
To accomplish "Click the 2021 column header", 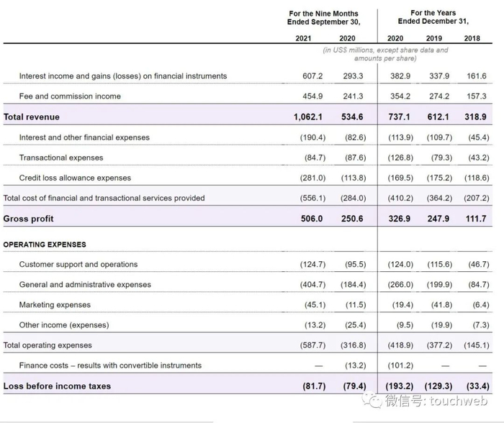I will point(303,38).
